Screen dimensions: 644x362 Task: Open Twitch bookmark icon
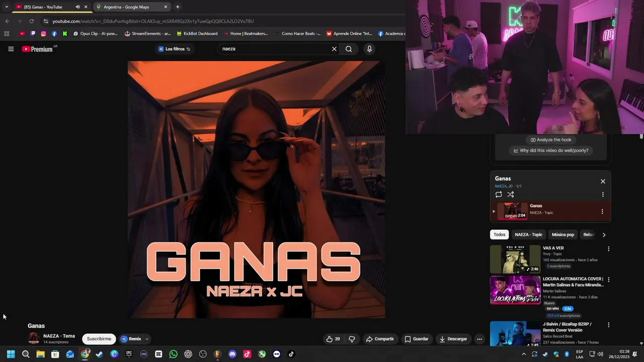tap(33, 34)
